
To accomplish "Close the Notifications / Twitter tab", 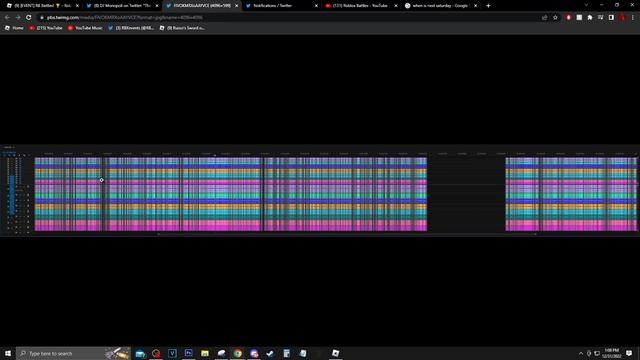I will click(316, 6).
